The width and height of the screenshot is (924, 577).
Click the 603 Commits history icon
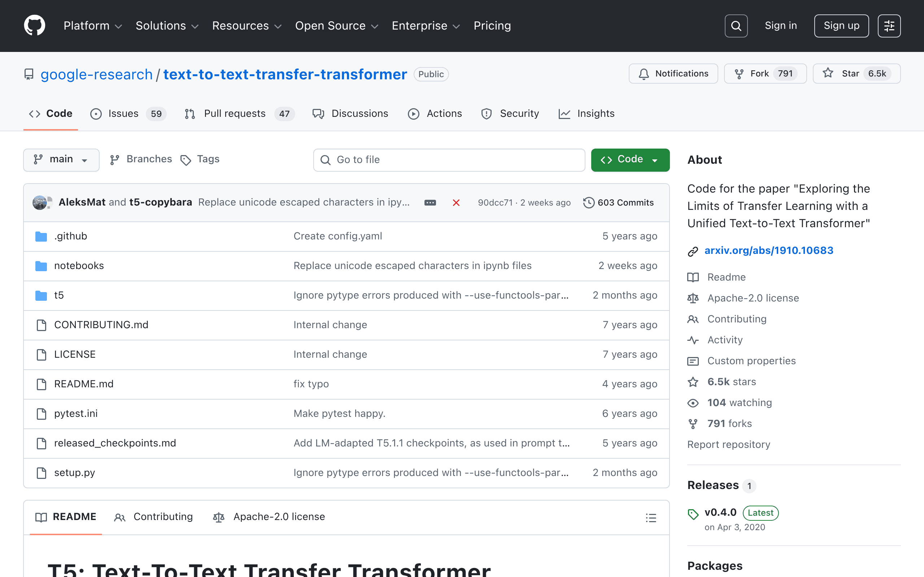[x=588, y=203]
